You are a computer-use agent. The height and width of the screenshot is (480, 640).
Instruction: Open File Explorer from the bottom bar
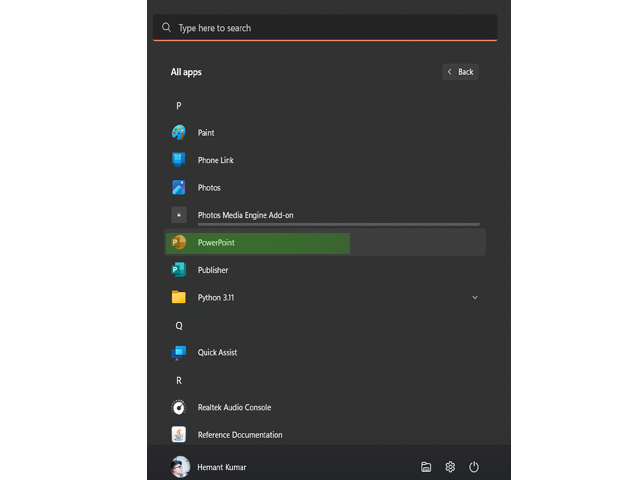[426, 467]
